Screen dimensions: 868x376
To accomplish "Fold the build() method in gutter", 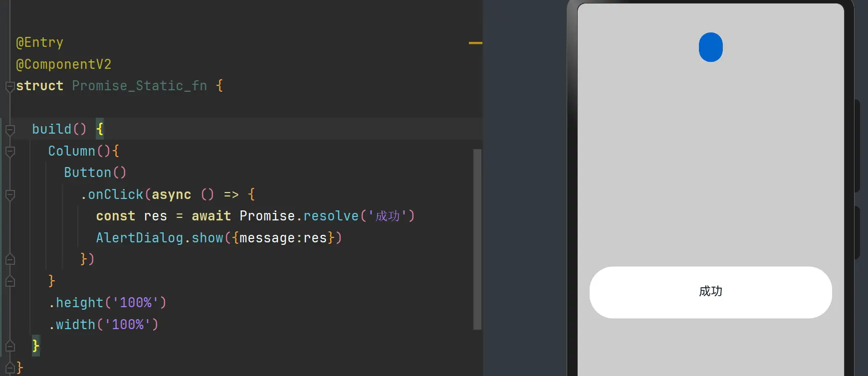I will click(x=10, y=130).
